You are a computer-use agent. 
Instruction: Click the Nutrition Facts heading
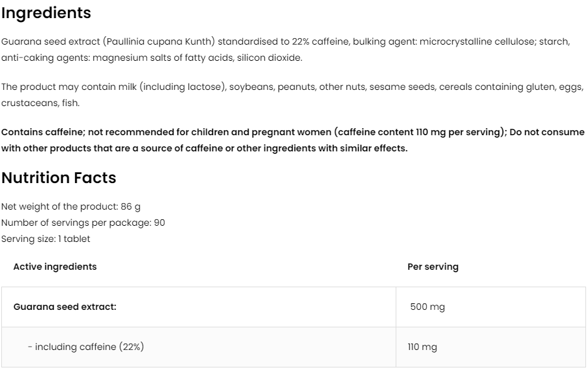tap(58, 178)
